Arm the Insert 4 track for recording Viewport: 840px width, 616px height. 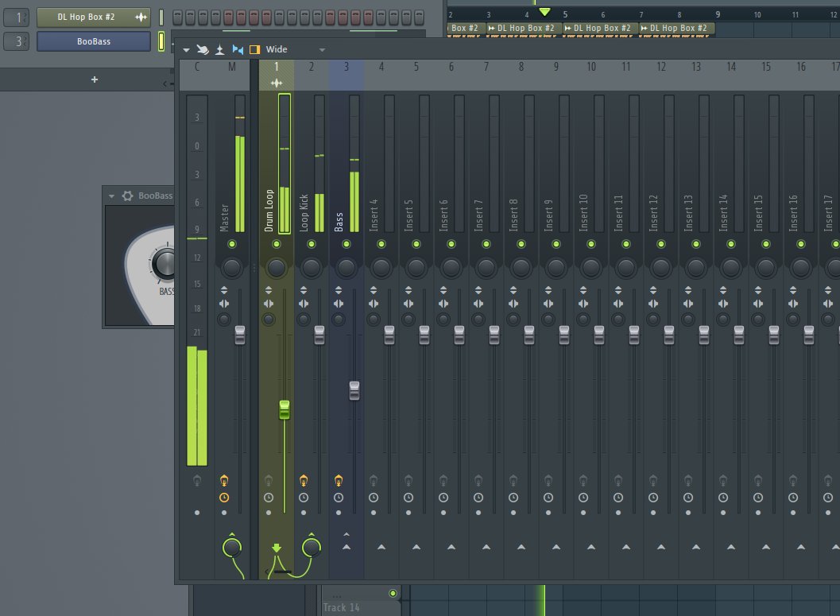click(374, 480)
